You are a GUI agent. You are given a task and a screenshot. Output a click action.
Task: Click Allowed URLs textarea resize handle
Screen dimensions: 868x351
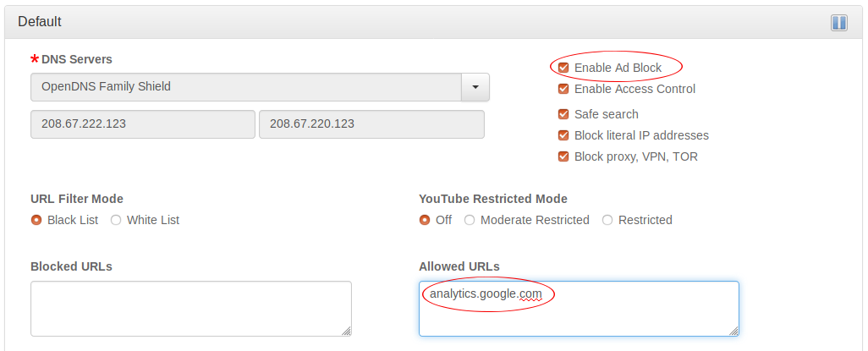point(734,332)
